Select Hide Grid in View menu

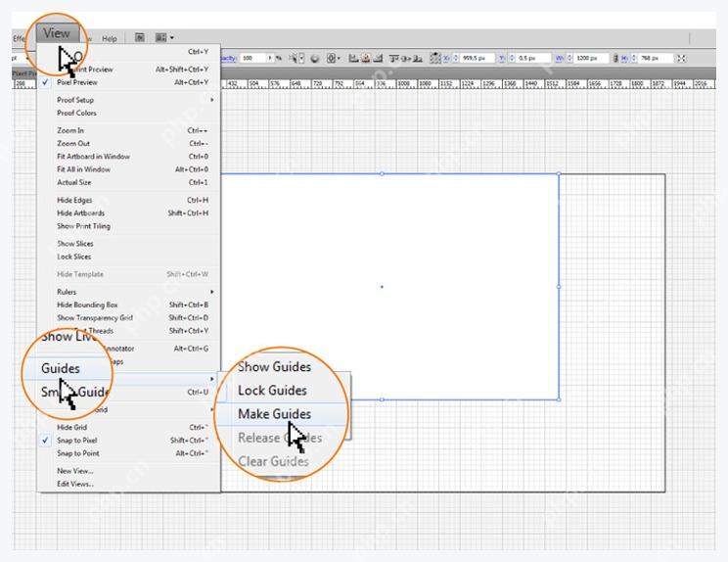[128, 427]
